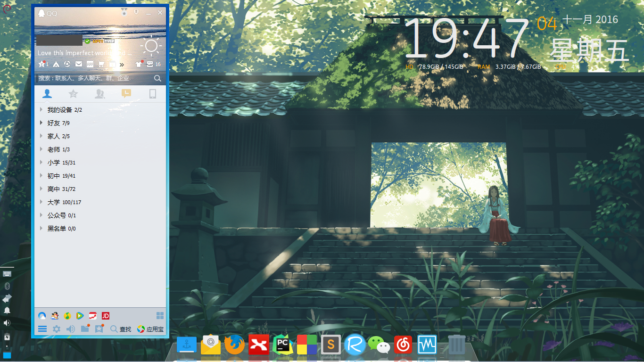
Task: Launch WeChat from the dock
Action: tap(379, 345)
